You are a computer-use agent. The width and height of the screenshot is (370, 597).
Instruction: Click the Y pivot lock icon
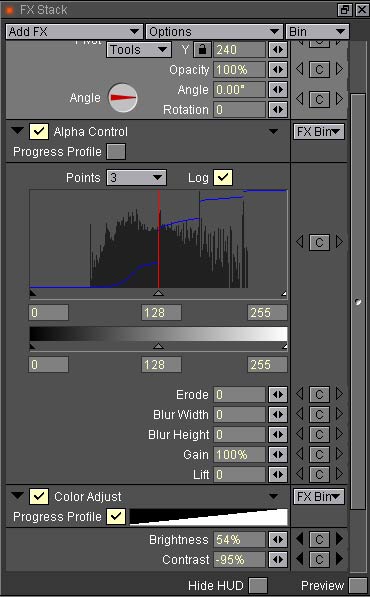tap(202, 50)
